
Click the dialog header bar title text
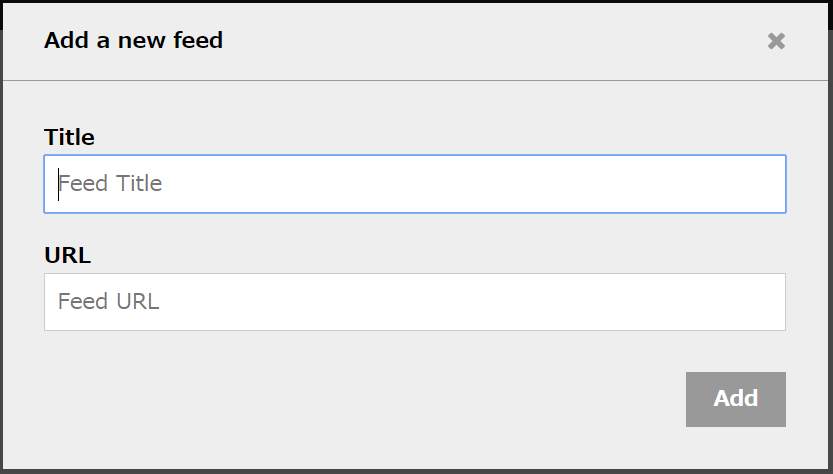tap(133, 41)
